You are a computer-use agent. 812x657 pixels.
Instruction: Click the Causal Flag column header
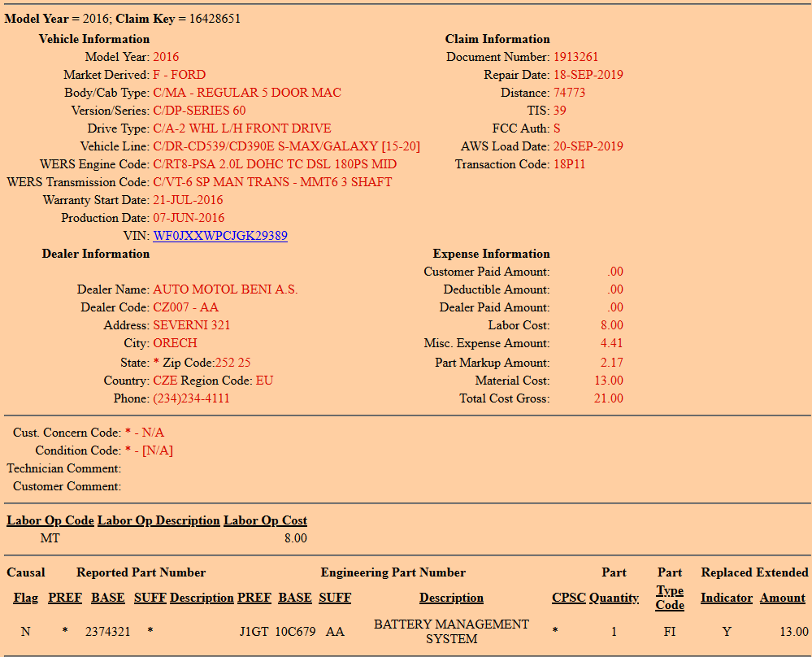(26, 598)
